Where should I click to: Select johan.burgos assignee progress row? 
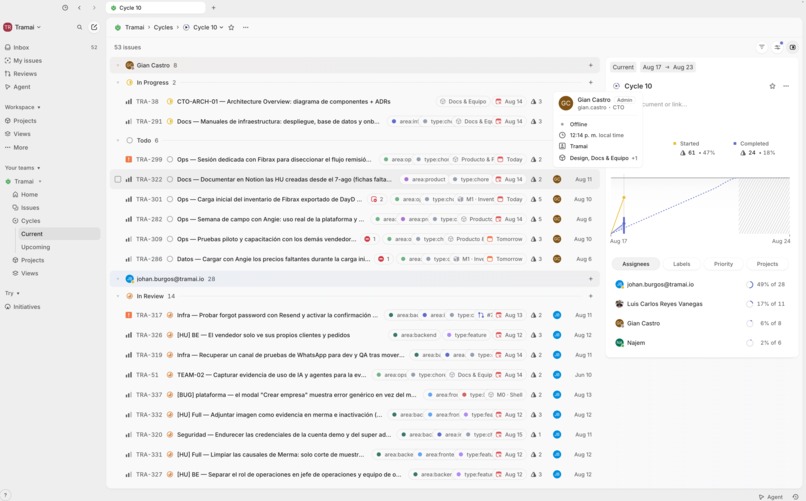click(702, 284)
